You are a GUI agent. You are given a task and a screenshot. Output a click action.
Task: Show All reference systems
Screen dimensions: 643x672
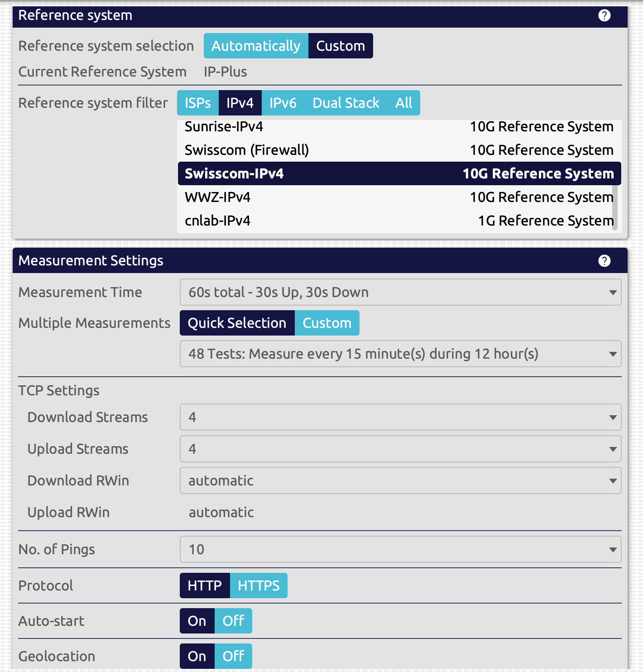(403, 103)
